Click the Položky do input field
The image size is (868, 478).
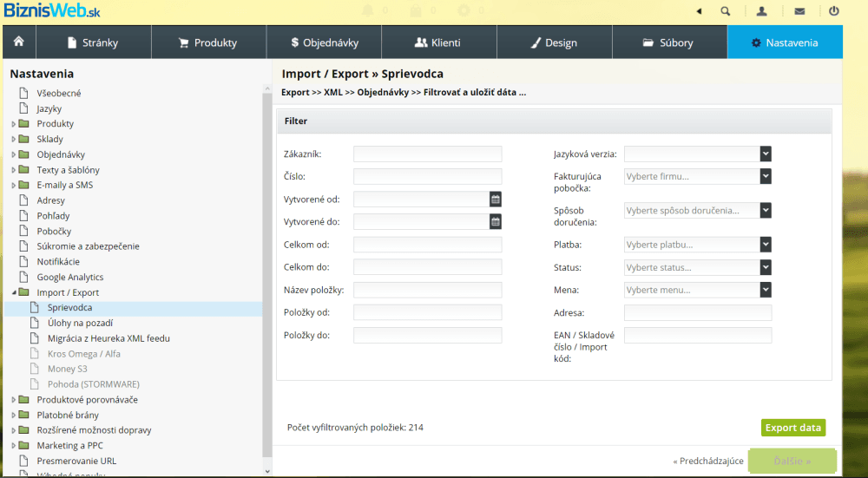(x=427, y=335)
